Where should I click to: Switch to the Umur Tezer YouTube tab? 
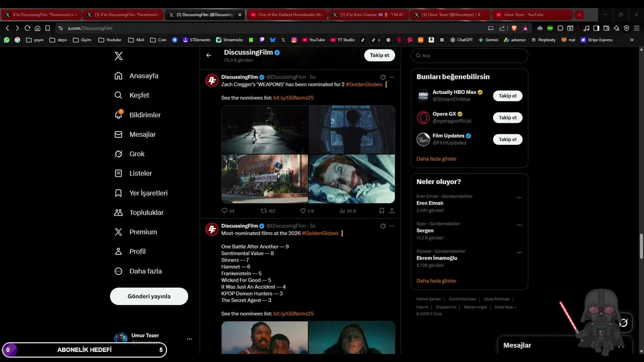531,15
